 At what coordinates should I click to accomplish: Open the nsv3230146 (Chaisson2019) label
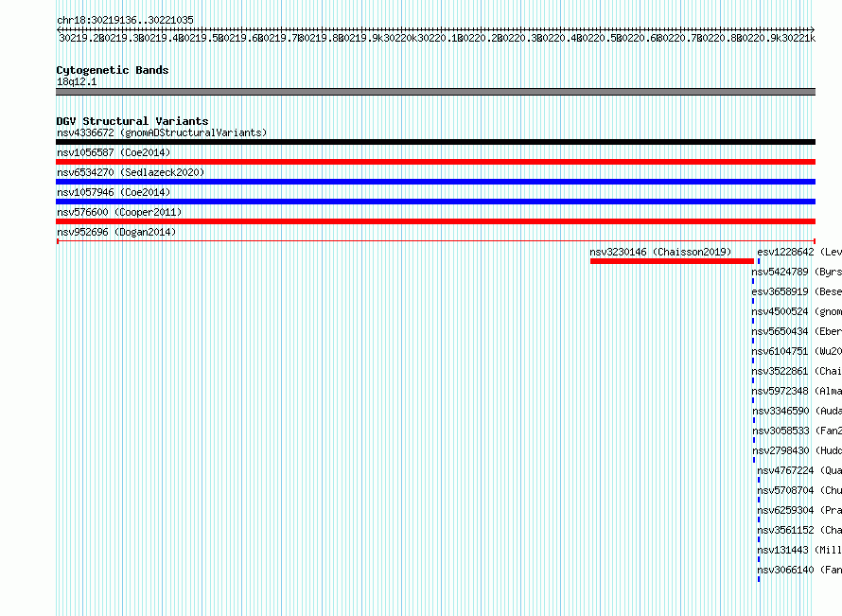pos(660,252)
